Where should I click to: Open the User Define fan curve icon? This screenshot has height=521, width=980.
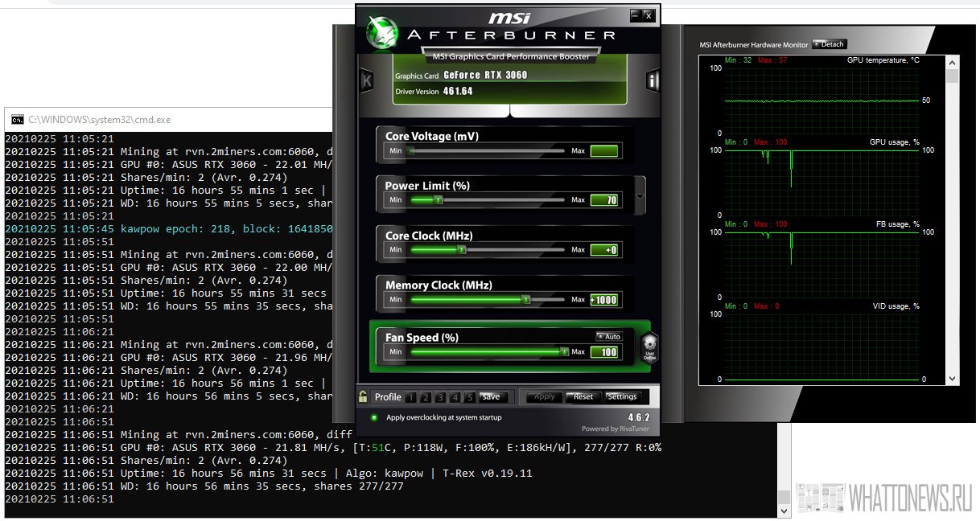coord(649,347)
